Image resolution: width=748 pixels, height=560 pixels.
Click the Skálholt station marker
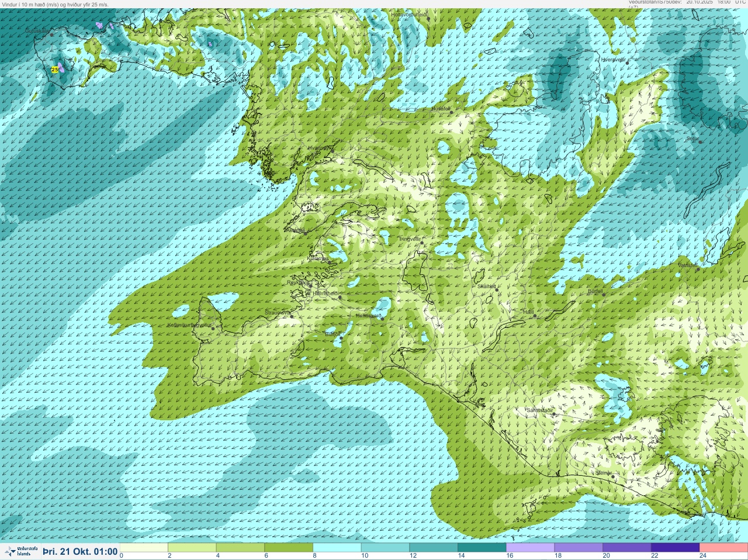click(x=496, y=289)
